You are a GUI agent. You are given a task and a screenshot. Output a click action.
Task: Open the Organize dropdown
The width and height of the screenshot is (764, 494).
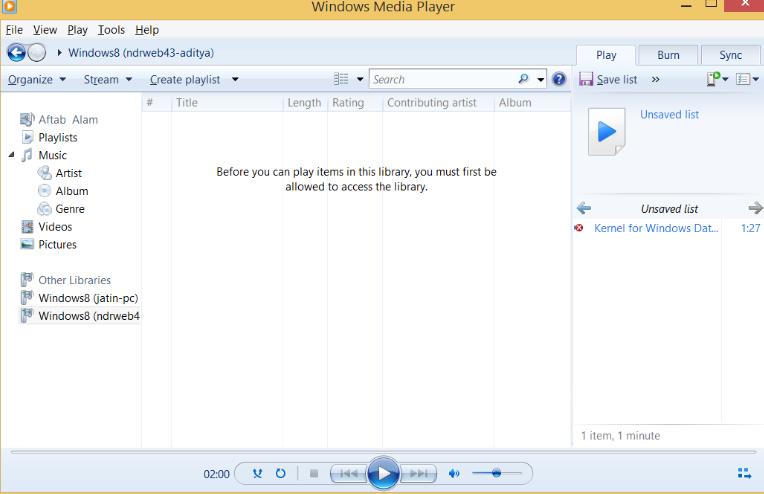click(x=36, y=79)
